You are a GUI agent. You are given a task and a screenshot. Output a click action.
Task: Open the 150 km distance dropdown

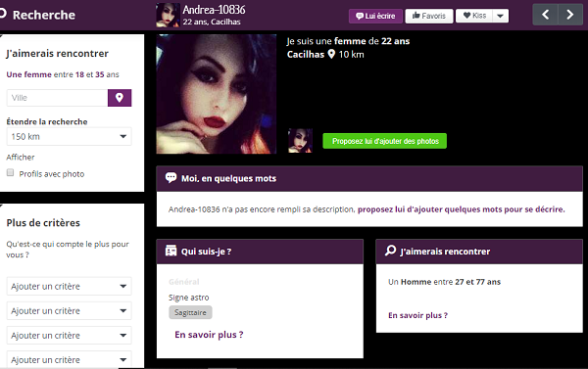[69, 136]
